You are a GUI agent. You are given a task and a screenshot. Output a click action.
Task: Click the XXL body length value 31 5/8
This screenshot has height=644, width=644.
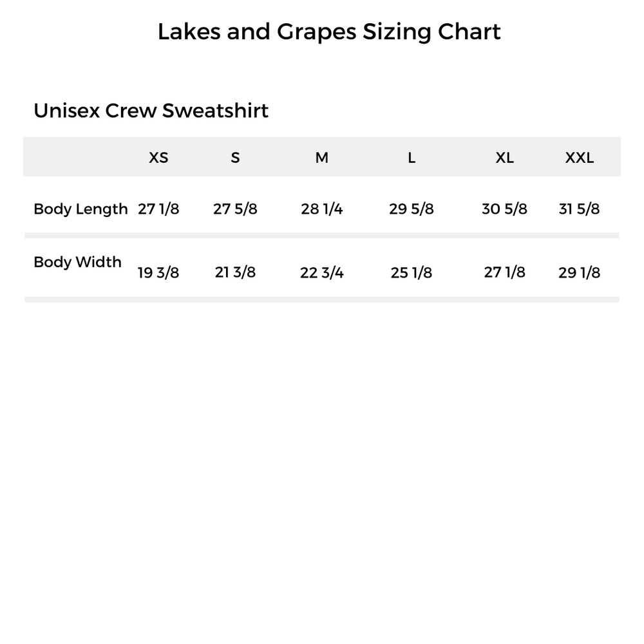(580, 209)
